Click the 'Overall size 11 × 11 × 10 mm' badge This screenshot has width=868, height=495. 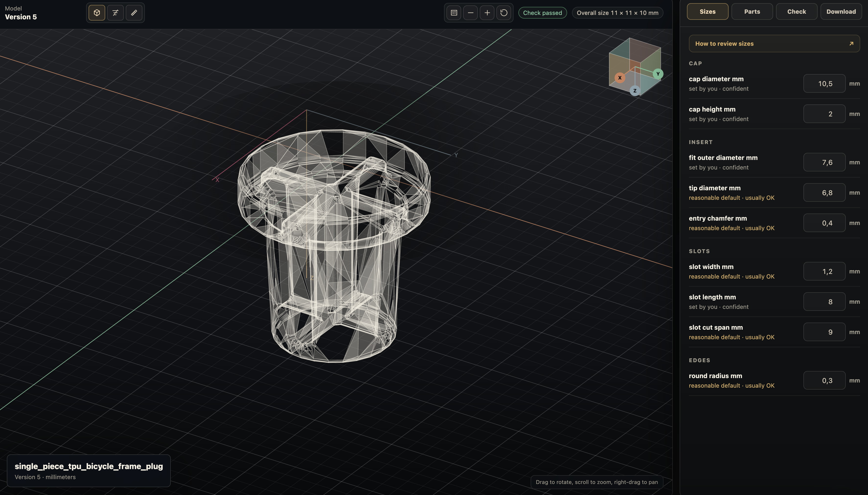click(617, 13)
